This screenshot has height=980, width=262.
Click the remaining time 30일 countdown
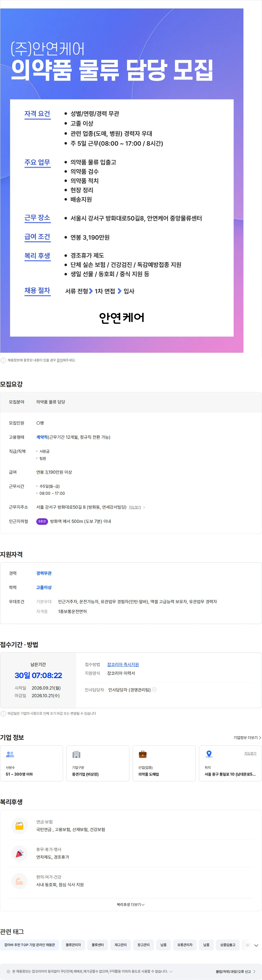(x=38, y=675)
